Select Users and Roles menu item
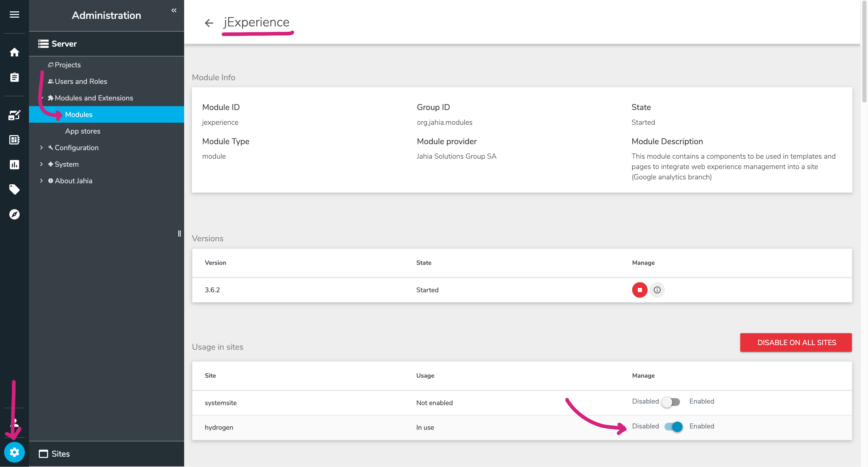This screenshot has height=467, width=868. point(81,81)
